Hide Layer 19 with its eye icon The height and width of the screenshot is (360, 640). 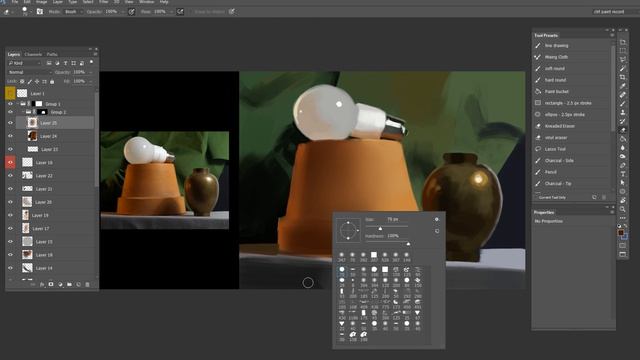[x=11, y=215]
